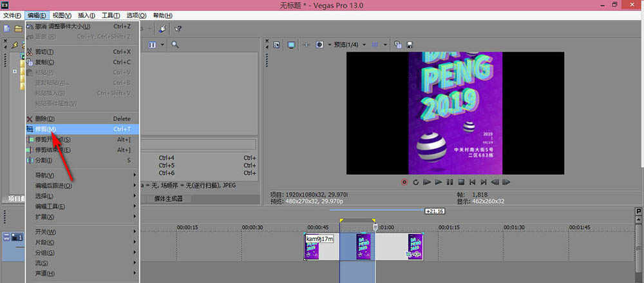Select 撤消 调整事件大小(U) from the edit menu
The width and height of the screenshot is (644, 283).
click(x=82, y=26)
